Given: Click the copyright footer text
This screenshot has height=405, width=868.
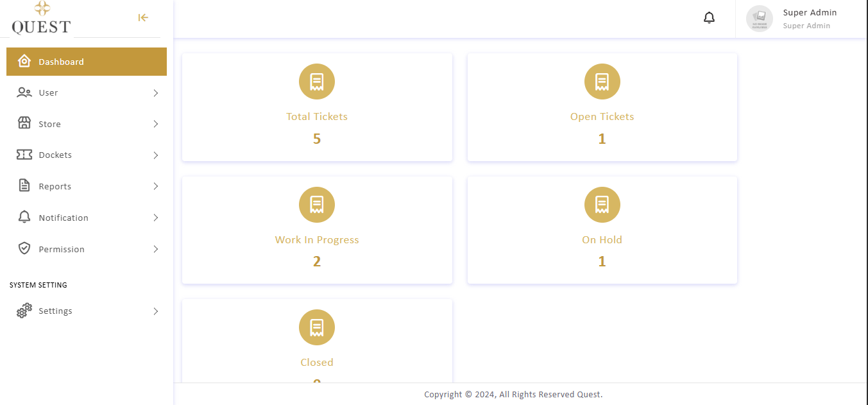Looking at the screenshot, I should [513, 395].
